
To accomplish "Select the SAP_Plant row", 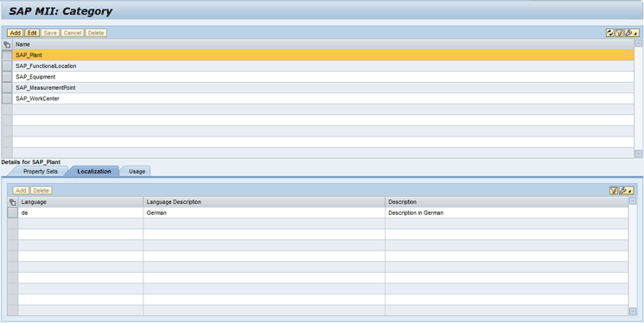I will tap(323, 55).
